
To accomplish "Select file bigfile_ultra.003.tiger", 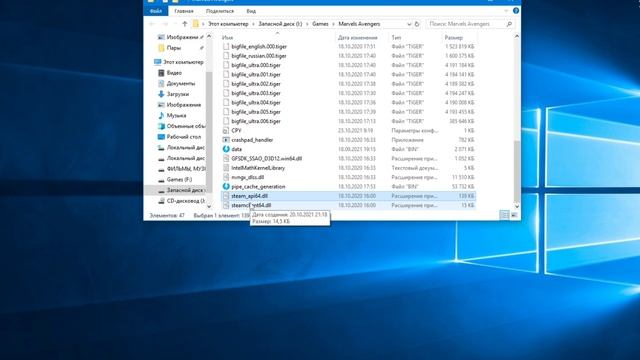I will [x=256, y=93].
